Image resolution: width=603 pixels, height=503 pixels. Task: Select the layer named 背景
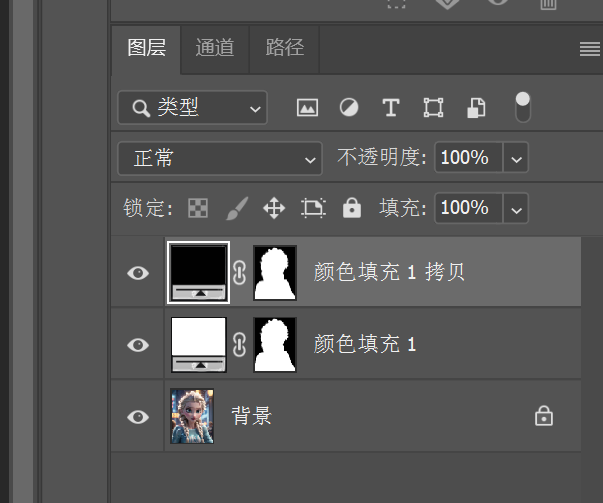[x=252, y=416]
